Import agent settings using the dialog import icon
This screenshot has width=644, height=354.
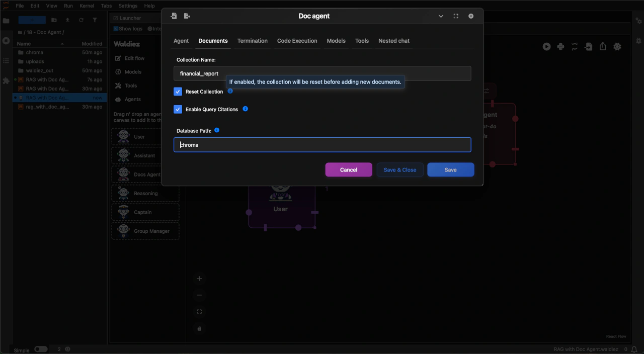pyautogui.click(x=174, y=16)
